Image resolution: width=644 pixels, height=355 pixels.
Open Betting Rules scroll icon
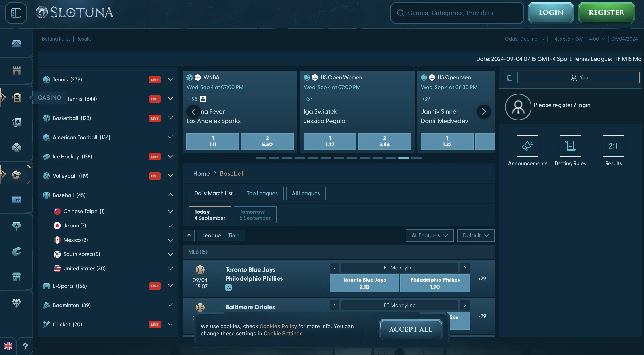[x=570, y=146]
